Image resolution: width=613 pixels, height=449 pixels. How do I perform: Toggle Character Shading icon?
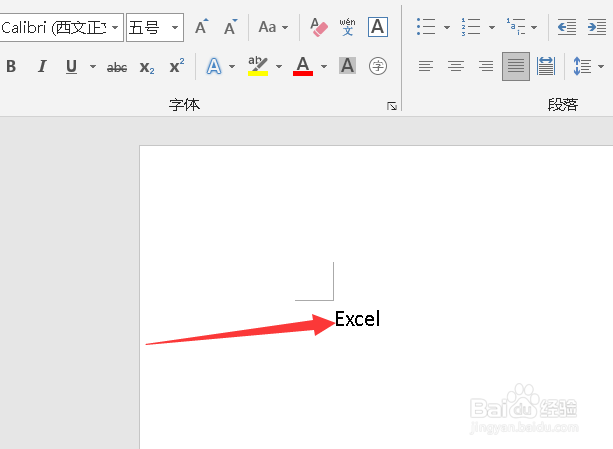click(x=348, y=66)
